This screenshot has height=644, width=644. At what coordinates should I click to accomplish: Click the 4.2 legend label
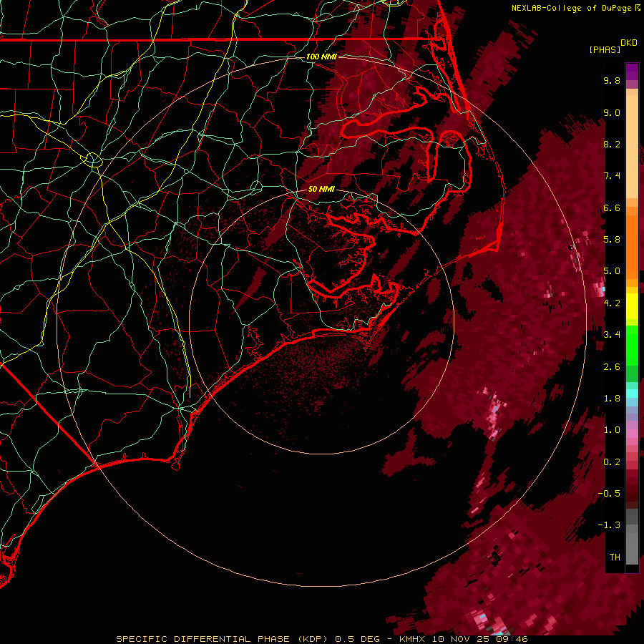[612, 303]
